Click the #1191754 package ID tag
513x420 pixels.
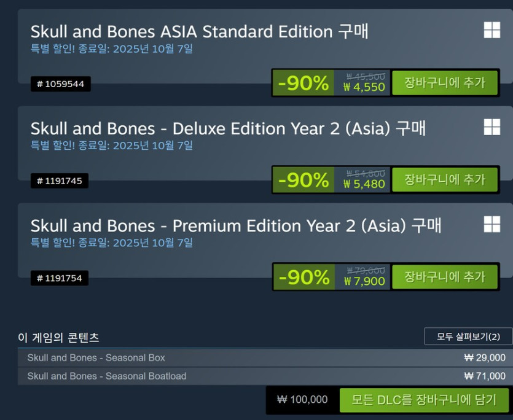pyautogui.click(x=59, y=278)
